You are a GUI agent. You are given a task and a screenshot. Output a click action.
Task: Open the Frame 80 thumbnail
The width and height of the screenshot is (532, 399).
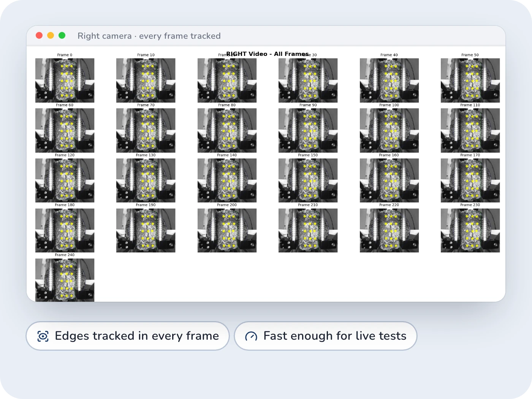(x=227, y=130)
